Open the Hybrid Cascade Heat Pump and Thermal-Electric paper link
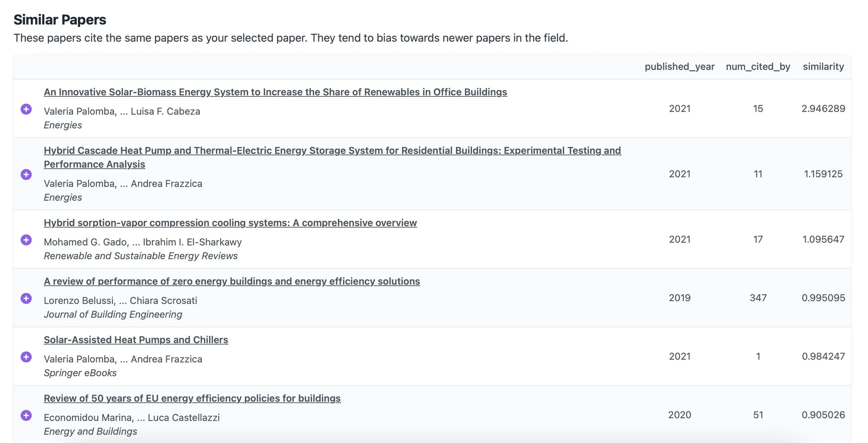 [x=332, y=157]
